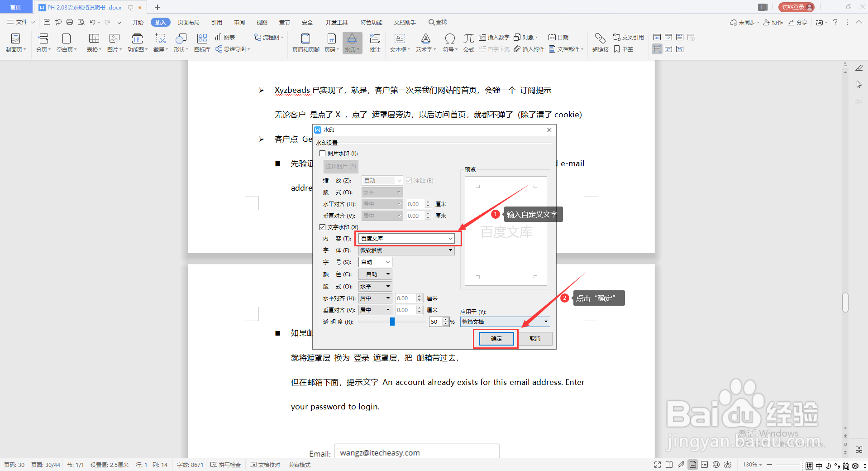The image size is (868, 471).
Task: Open text watermark Layout (版式) dropdown 水平
Action: (x=375, y=287)
